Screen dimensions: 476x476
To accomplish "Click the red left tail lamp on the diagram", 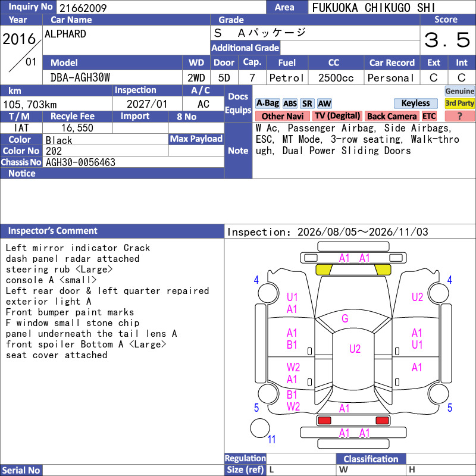I will [x=324, y=421].
